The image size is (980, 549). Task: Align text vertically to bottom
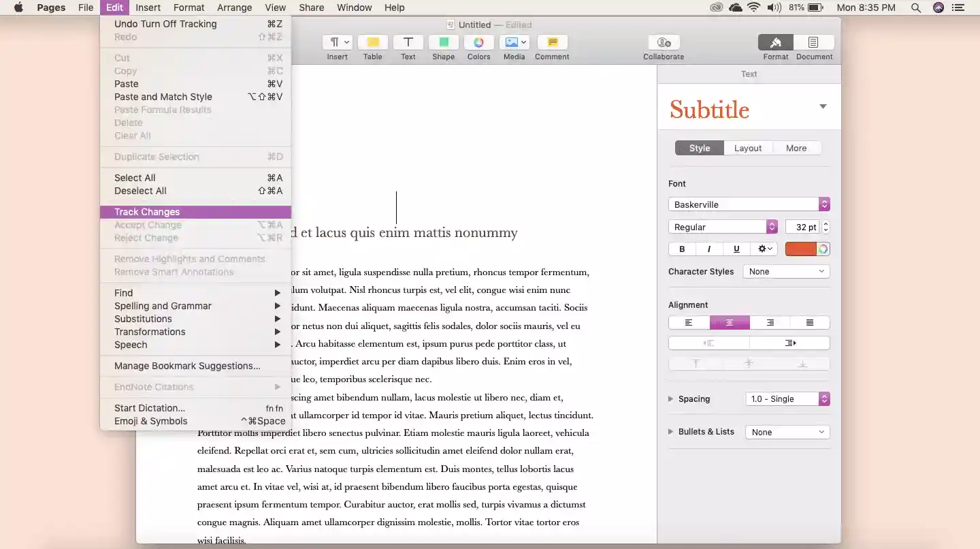tap(802, 364)
